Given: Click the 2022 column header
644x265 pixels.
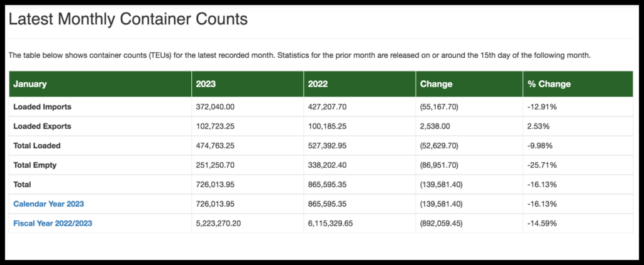Looking at the screenshot, I should [317, 84].
